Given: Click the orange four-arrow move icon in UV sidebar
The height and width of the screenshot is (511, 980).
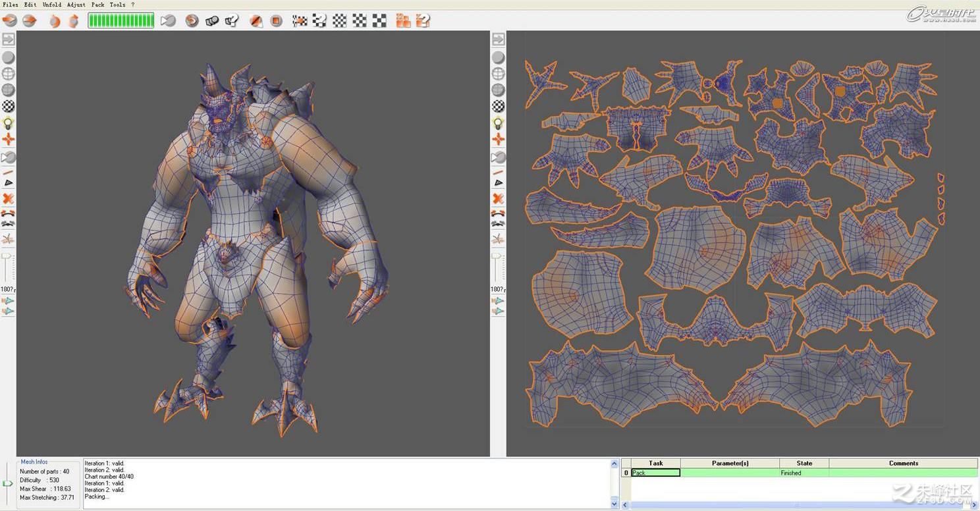Looking at the screenshot, I should (x=499, y=140).
